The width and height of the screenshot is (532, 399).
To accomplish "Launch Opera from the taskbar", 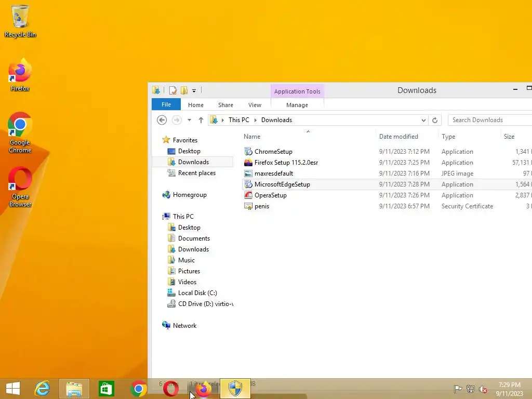I will [x=170, y=389].
